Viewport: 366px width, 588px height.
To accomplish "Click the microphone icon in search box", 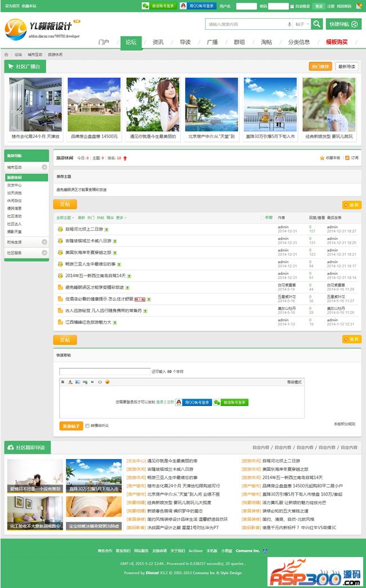I will [289, 24].
